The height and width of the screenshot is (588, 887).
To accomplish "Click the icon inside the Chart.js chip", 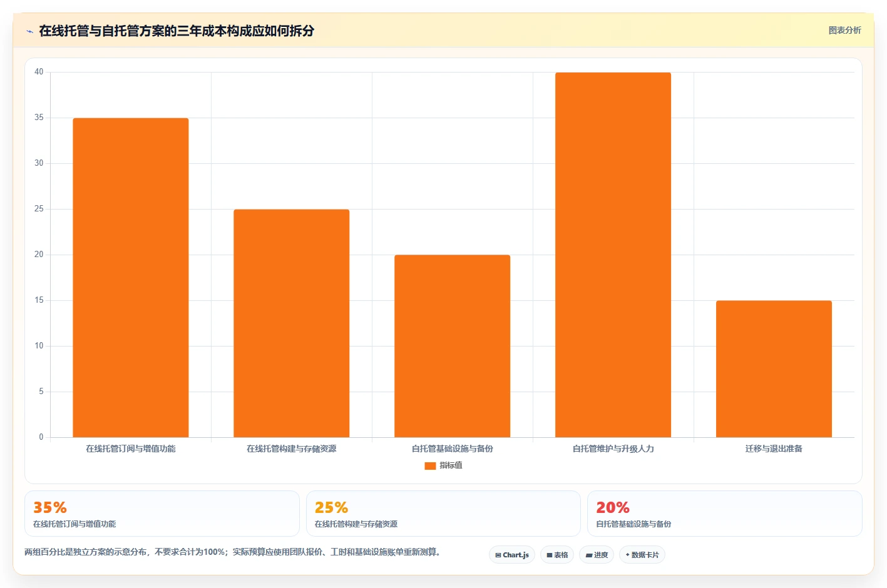I will pos(498,555).
